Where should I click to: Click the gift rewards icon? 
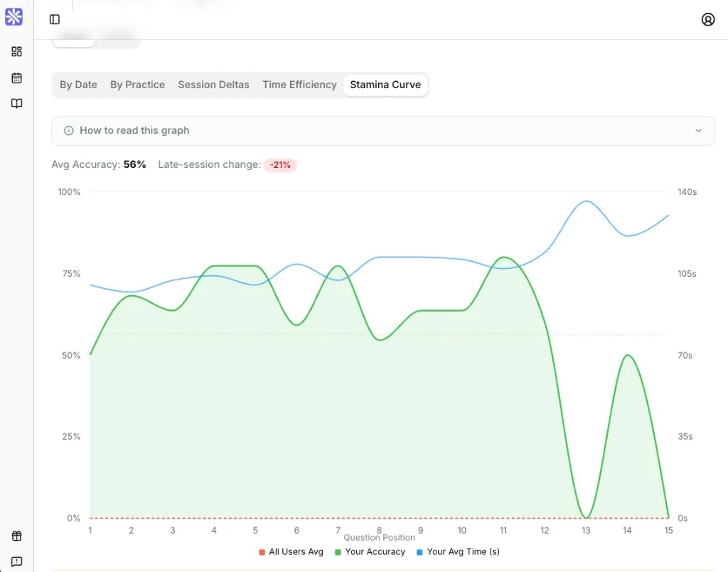17,536
